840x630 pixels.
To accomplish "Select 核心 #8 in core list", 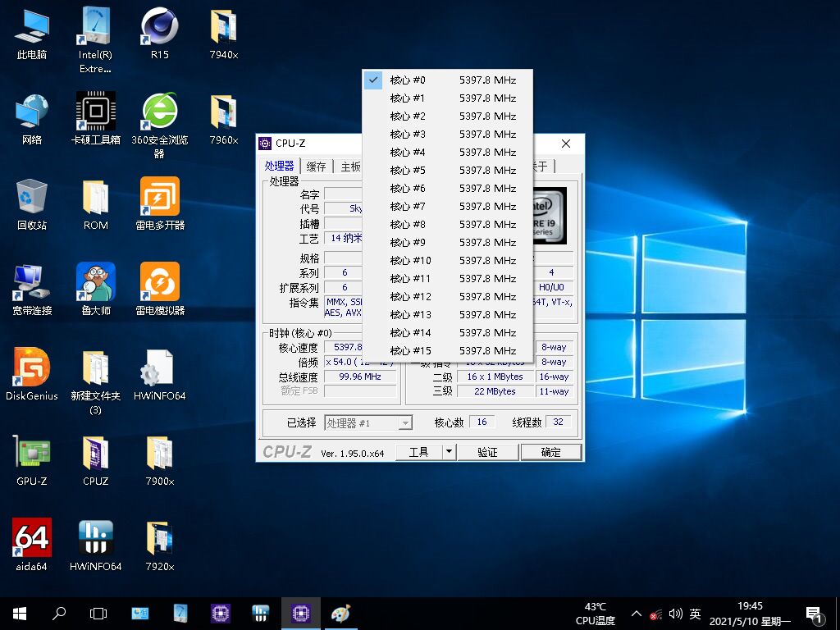I will coord(447,225).
